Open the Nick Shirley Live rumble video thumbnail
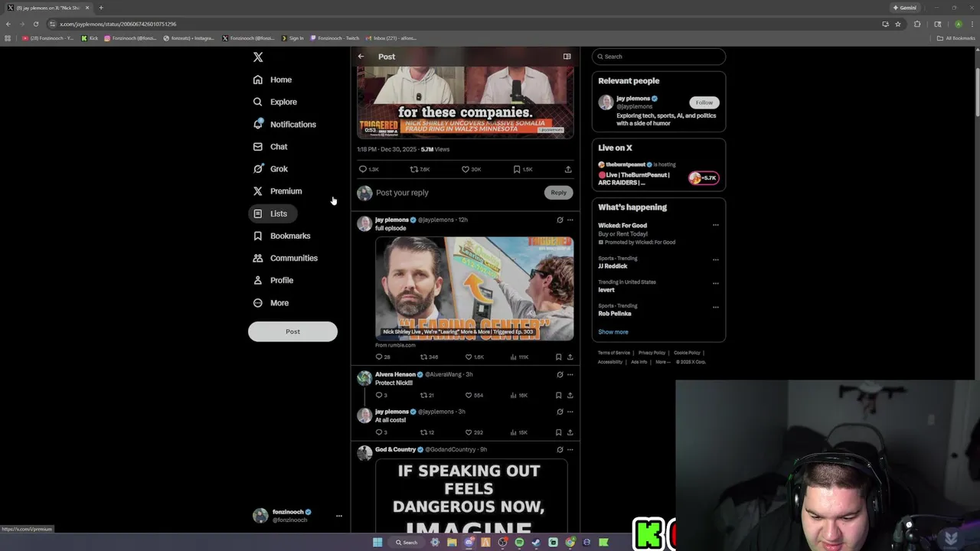This screenshot has height=551, width=980. (474, 288)
